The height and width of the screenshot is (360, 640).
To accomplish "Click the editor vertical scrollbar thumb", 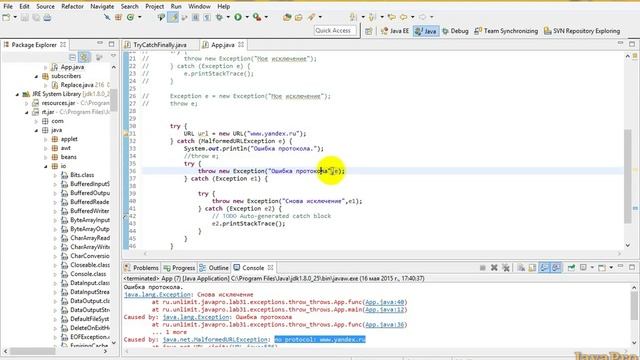I will coord(628,176).
